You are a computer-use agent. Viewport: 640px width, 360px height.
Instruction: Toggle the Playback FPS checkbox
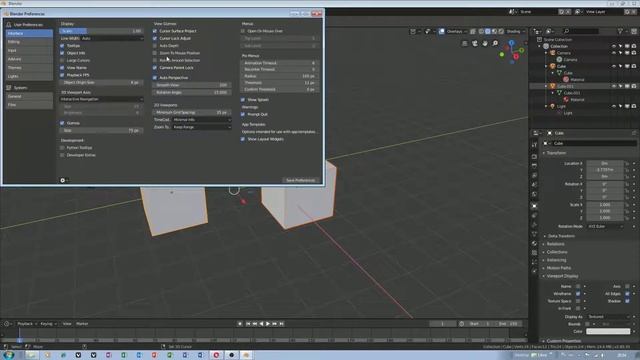(62, 75)
